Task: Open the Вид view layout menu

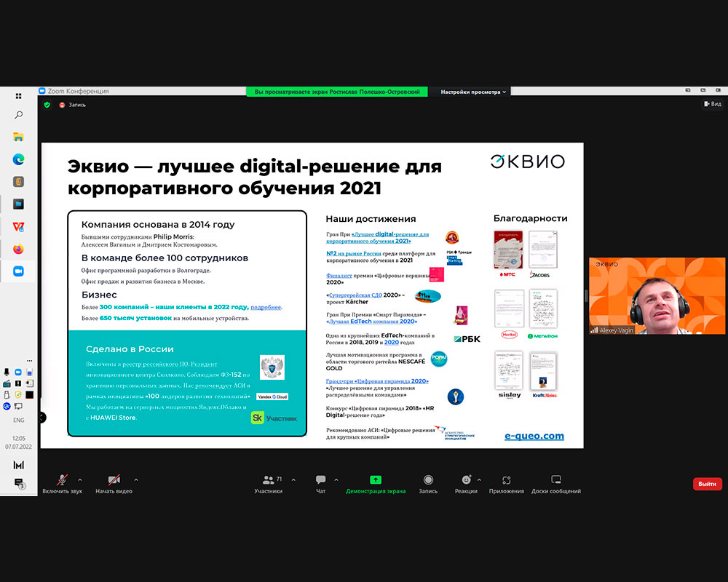Action: 713,104
